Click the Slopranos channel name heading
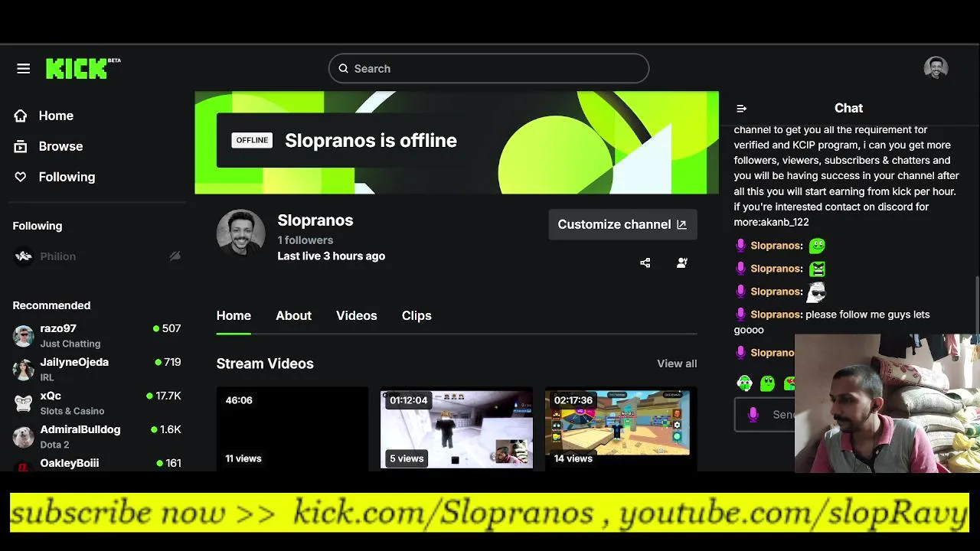The image size is (980, 551). pos(315,220)
